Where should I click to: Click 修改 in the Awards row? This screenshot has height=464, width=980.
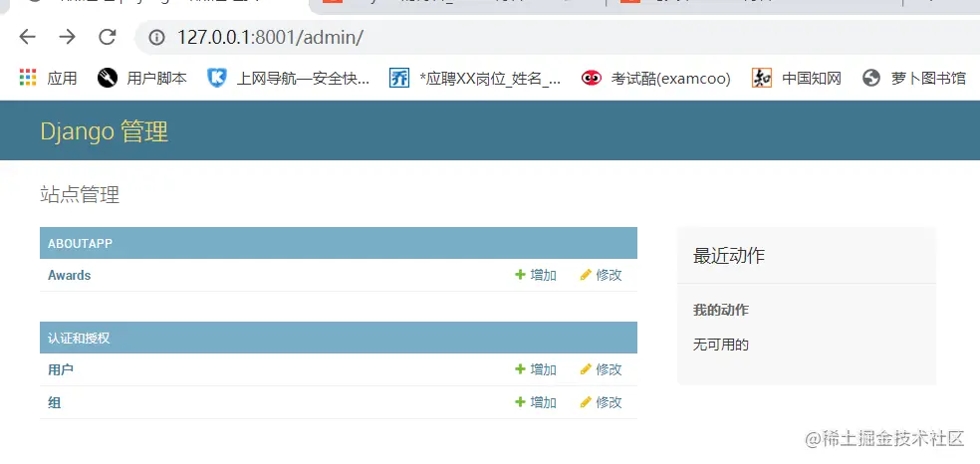point(602,275)
